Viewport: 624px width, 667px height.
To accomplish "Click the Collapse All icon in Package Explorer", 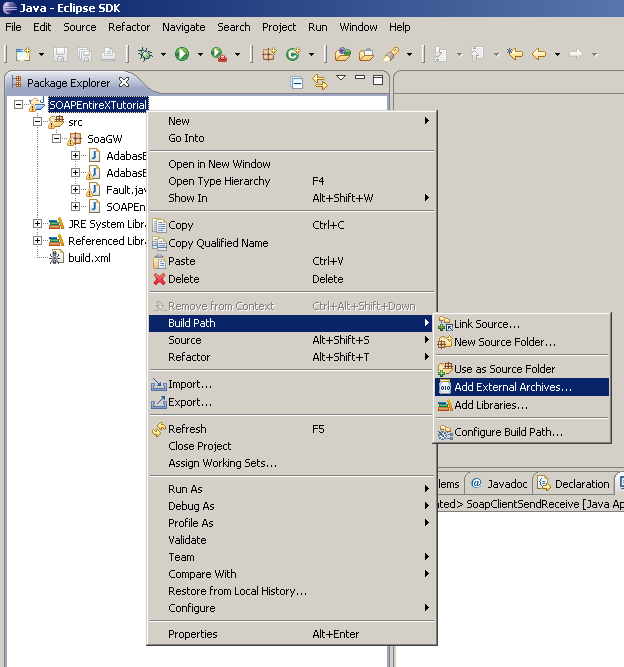I will (x=297, y=82).
